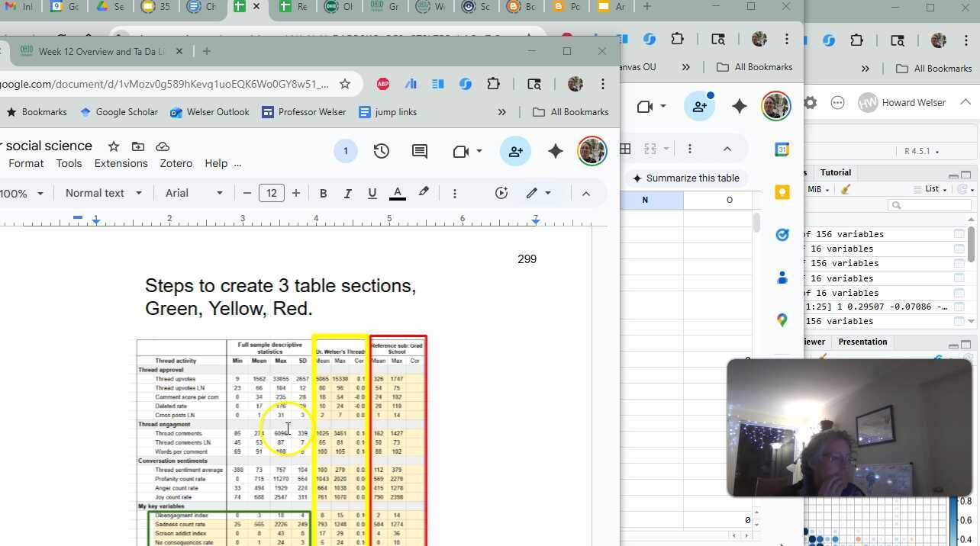Viewport: 980px width, 546px height.
Task: Click RStudio environment search field
Action: [930, 205]
